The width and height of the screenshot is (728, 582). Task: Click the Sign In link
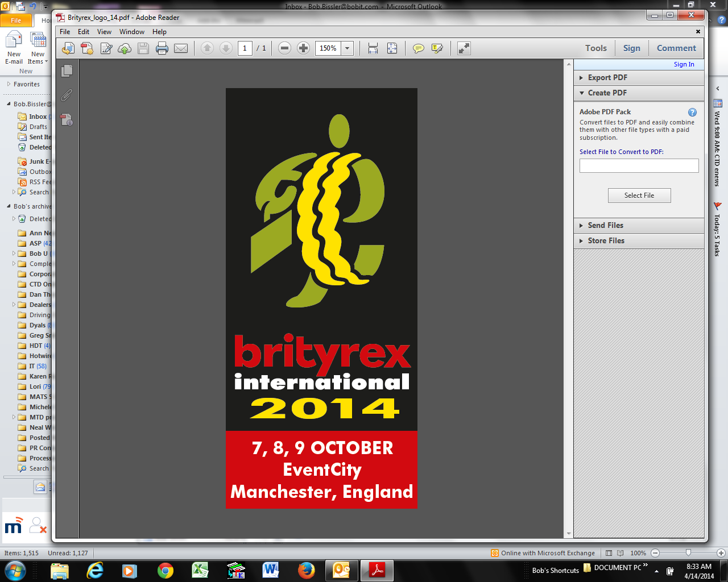[x=683, y=64]
